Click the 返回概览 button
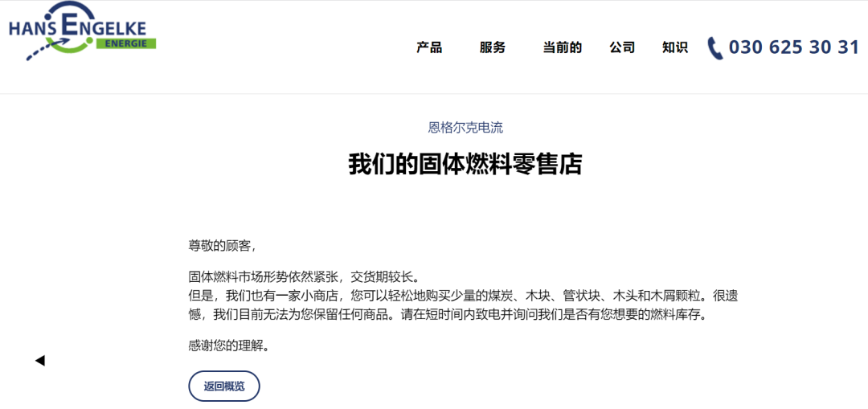868x409 pixels. [x=224, y=387]
